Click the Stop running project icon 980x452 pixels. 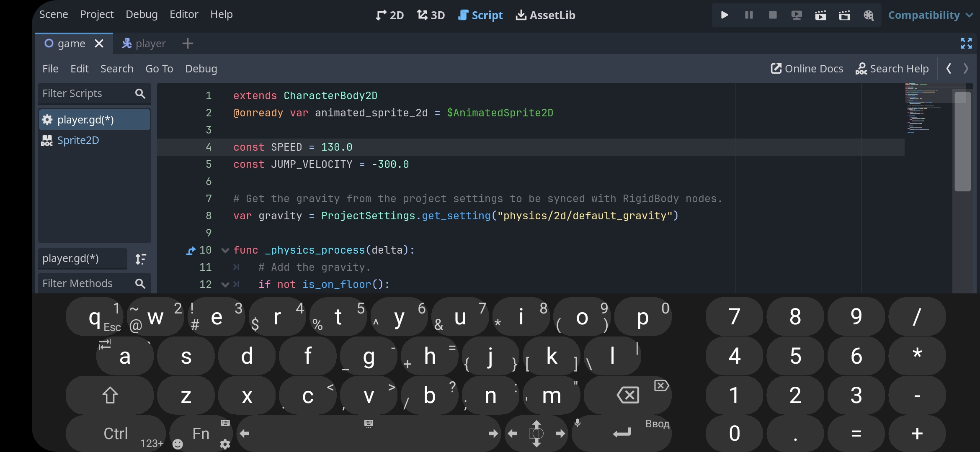click(x=773, y=15)
